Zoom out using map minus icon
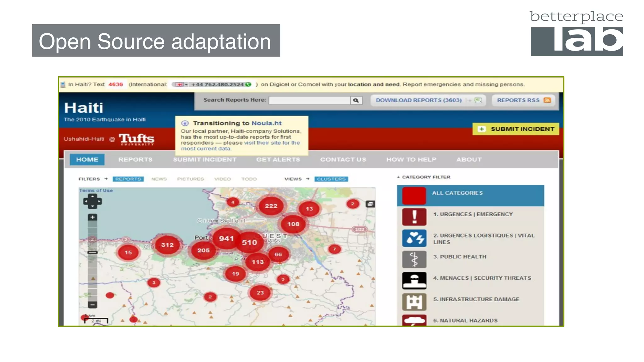The height and width of the screenshot is (362, 644). [92, 304]
